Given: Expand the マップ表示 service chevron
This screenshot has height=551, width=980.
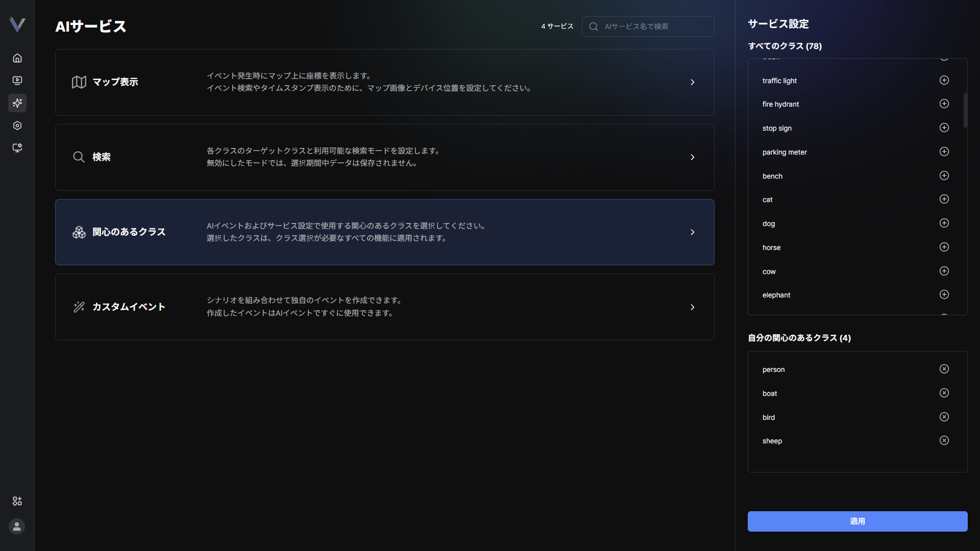Looking at the screenshot, I should click(x=693, y=82).
